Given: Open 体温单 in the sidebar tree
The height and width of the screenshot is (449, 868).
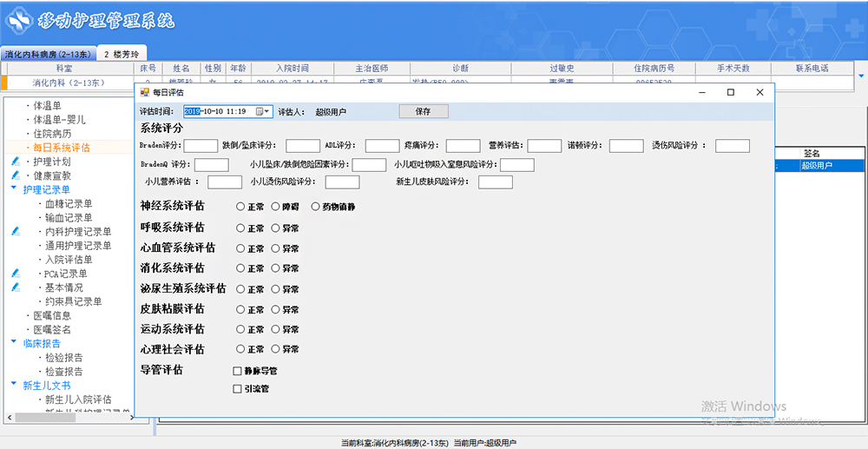Looking at the screenshot, I should coord(47,105).
